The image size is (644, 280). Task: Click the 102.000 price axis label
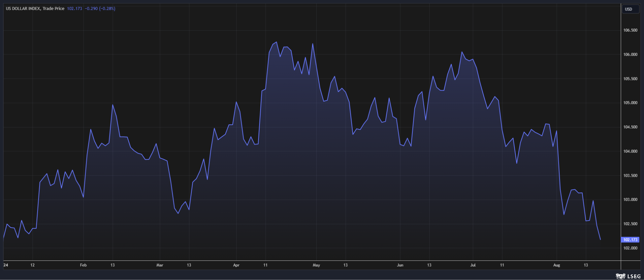[x=630, y=248]
